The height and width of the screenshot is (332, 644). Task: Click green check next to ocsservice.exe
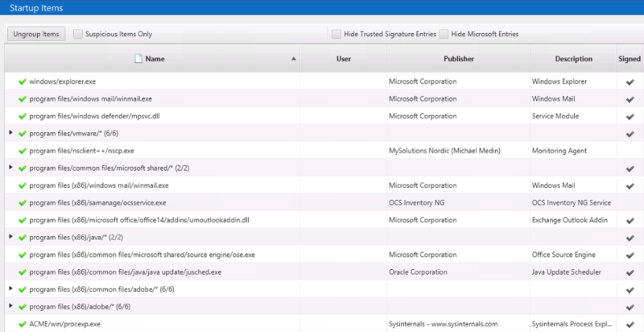click(x=22, y=202)
